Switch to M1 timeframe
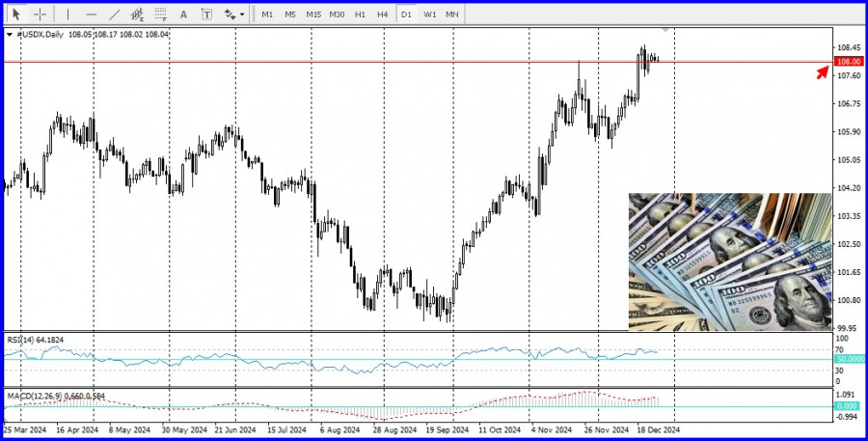The height and width of the screenshot is (441, 868). click(x=267, y=14)
